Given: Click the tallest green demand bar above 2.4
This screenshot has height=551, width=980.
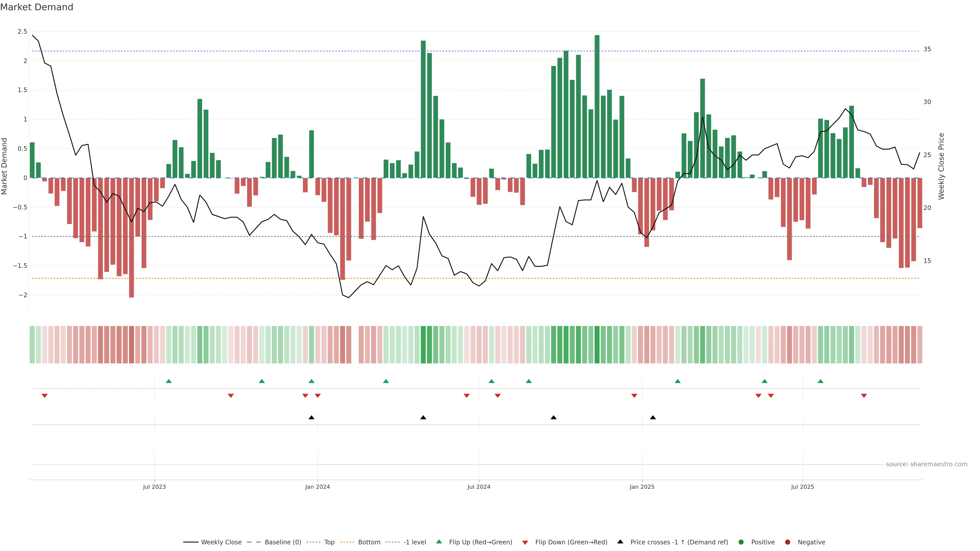Looking at the screenshot, I should (597, 106).
